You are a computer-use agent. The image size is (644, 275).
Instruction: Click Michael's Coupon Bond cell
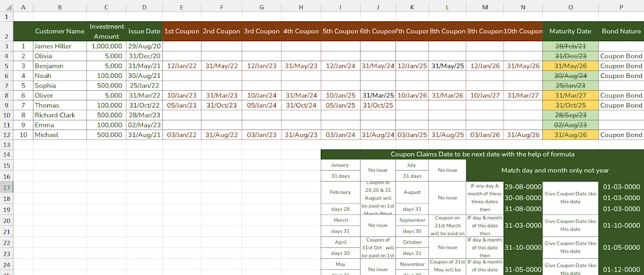coord(621,135)
